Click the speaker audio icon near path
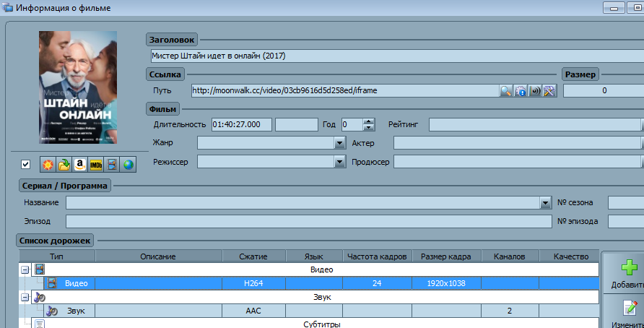The image size is (644, 328). pos(535,91)
